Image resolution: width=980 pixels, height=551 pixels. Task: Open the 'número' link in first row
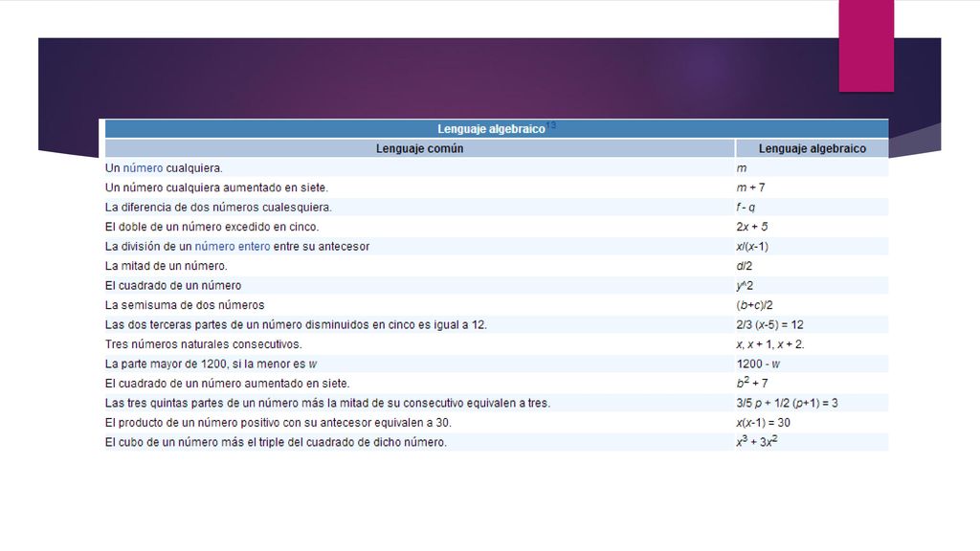pos(143,168)
